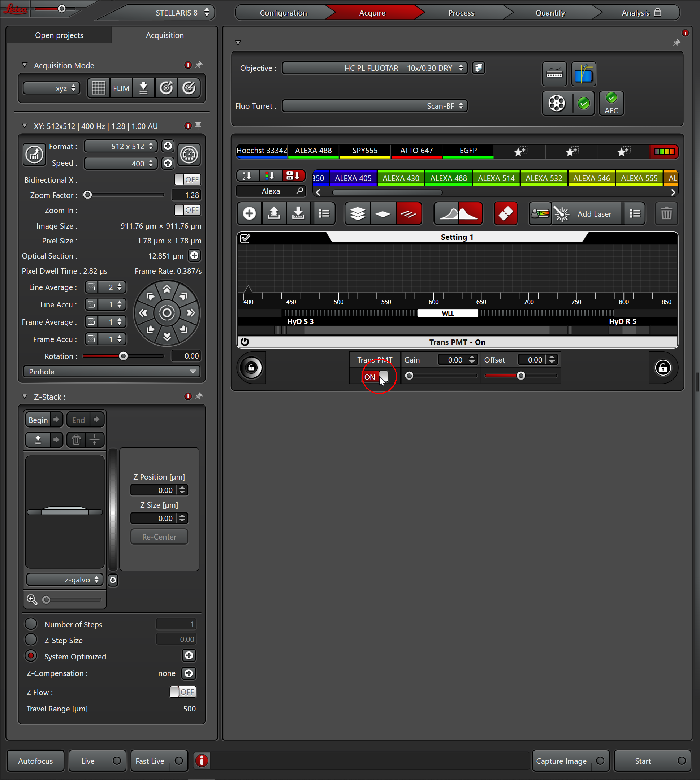Click the Z-Stack trash delete icon

pos(76,439)
